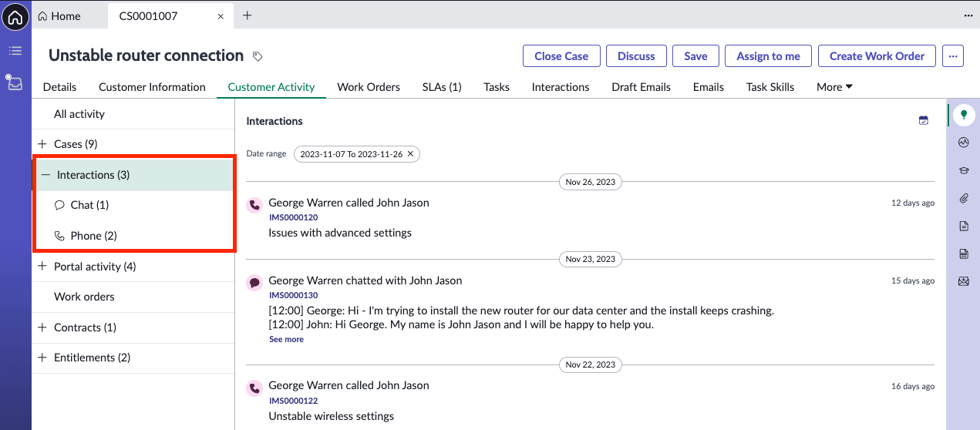Viewport: 980px width, 430px height.
Task: Open the Draft Emails tab
Action: click(642, 87)
